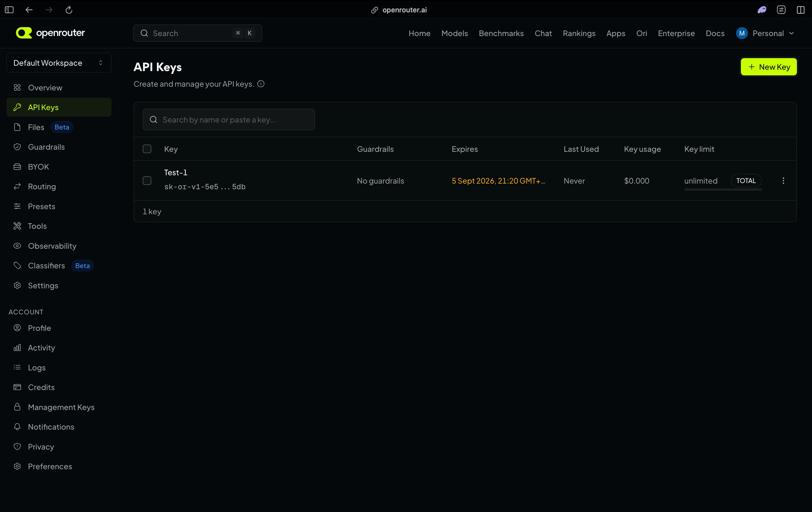Screen dimensions: 812x512
Task: Click the openrouter.ai address bar
Action: pyautogui.click(x=404, y=10)
